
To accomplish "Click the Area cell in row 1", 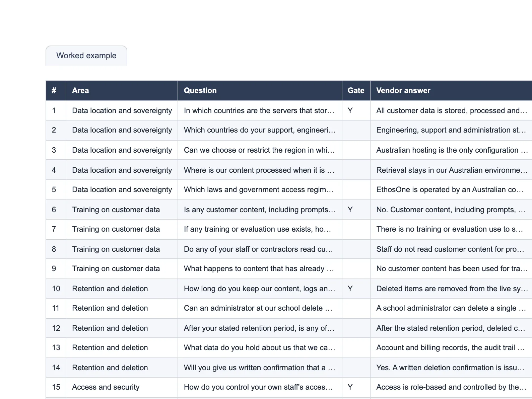I will pos(122,110).
